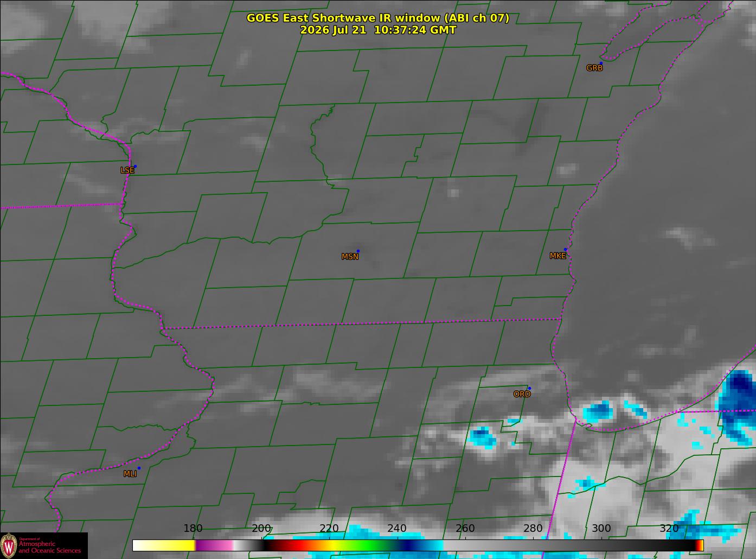Click the blue dot marker at LSE
Image resolution: width=756 pixels, height=559 pixels.
(135, 166)
